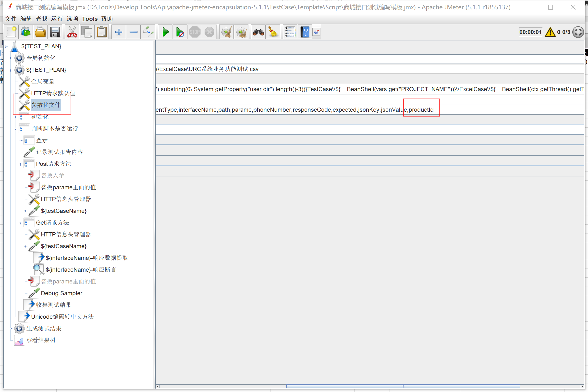Expand the 生成测试结果 node
Screen dimensions: 588x392
(x=11, y=329)
